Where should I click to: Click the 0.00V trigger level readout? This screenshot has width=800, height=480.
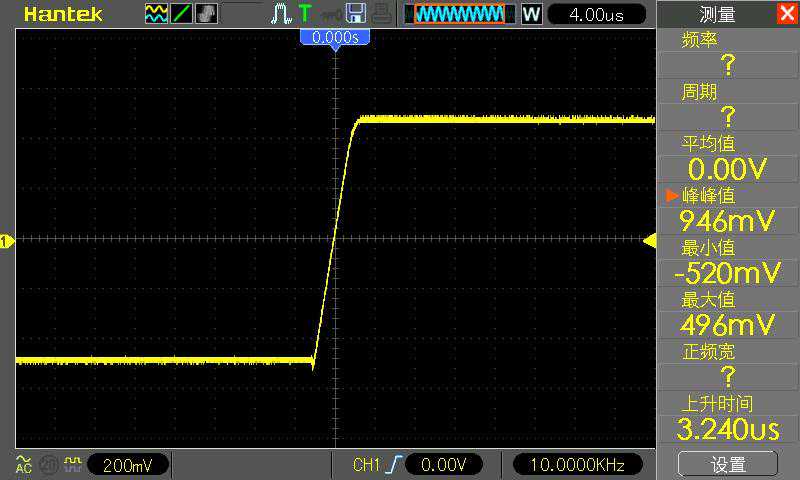tap(442, 465)
